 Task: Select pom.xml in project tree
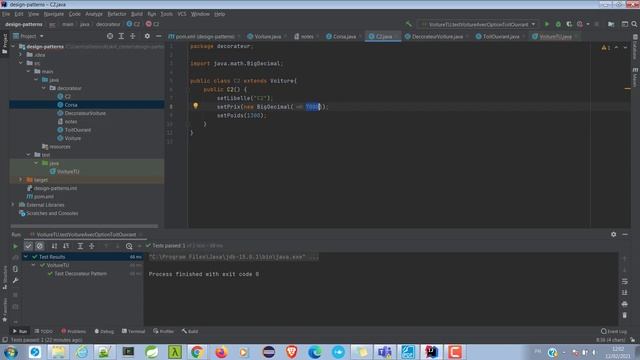click(x=43, y=196)
